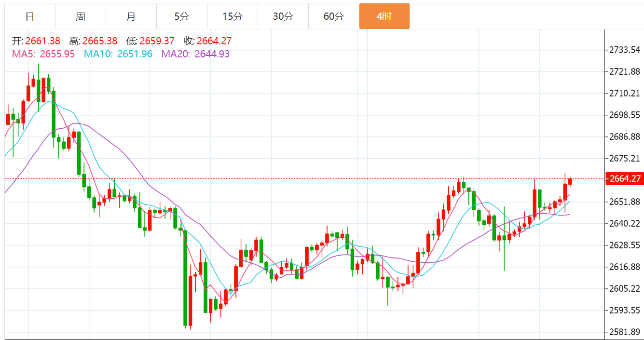This screenshot has height=340, width=644.
Task: Click the 2651.88 price axis label
Action: [625, 202]
